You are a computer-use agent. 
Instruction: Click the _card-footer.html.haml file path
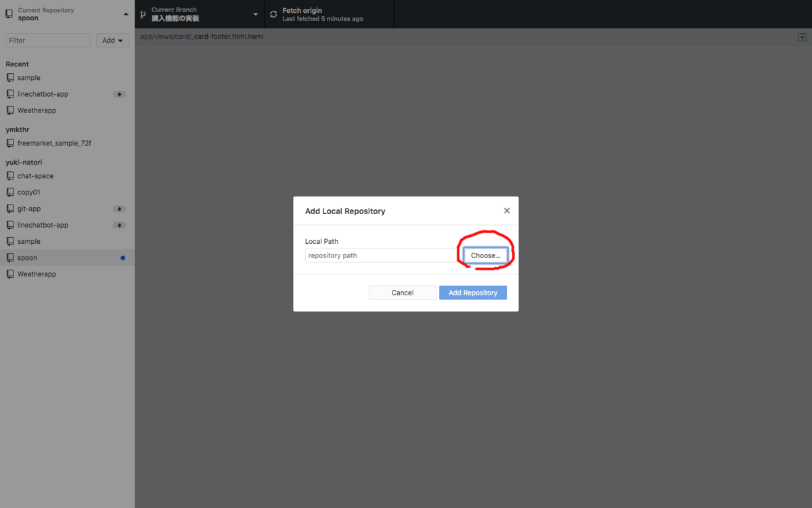coord(202,37)
